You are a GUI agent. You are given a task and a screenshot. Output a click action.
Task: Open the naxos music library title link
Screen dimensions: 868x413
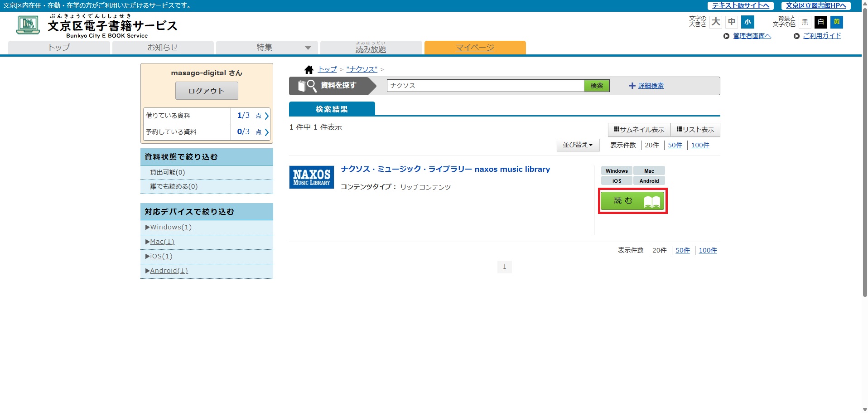pos(445,169)
